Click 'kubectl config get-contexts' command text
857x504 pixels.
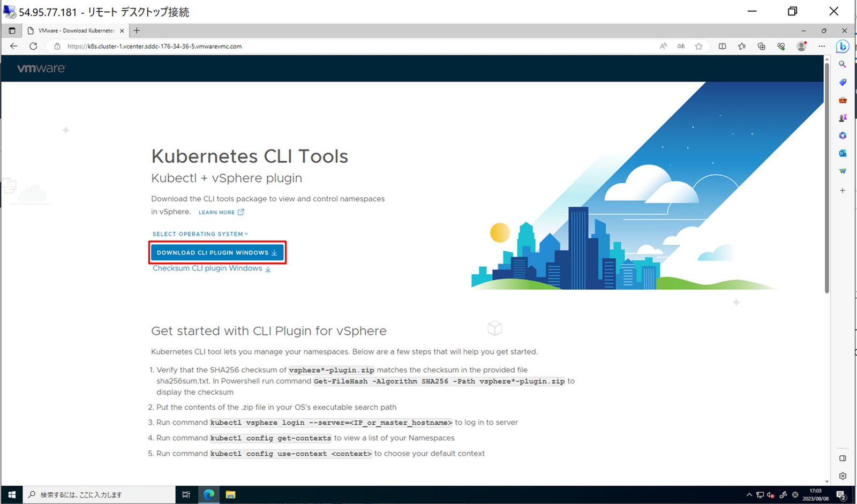pos(270,438)
